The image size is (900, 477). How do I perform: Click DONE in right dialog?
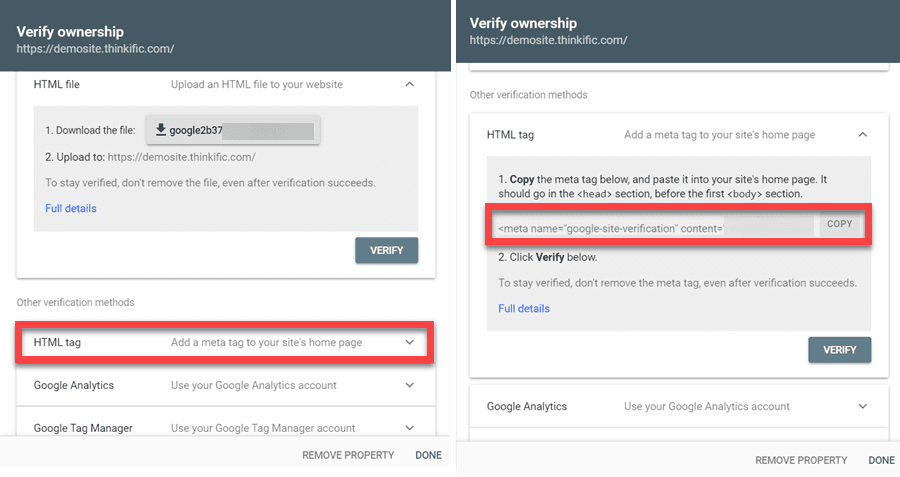881,460
